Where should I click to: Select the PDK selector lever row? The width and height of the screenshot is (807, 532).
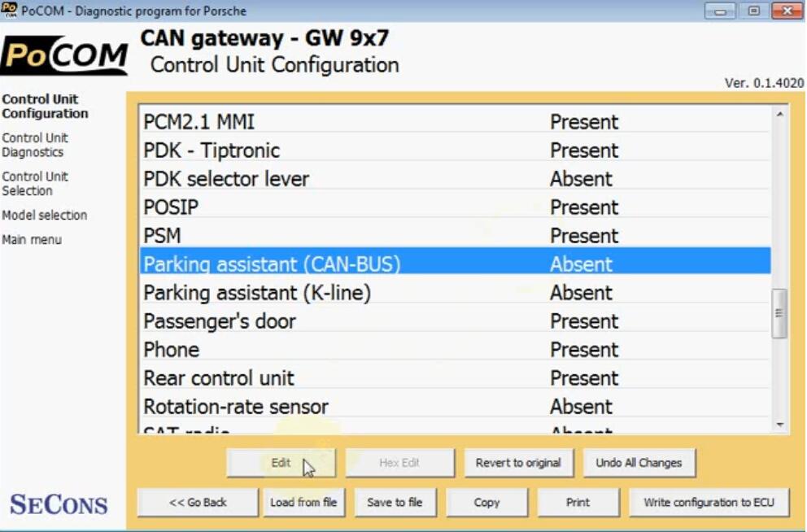tap(455, 179)
